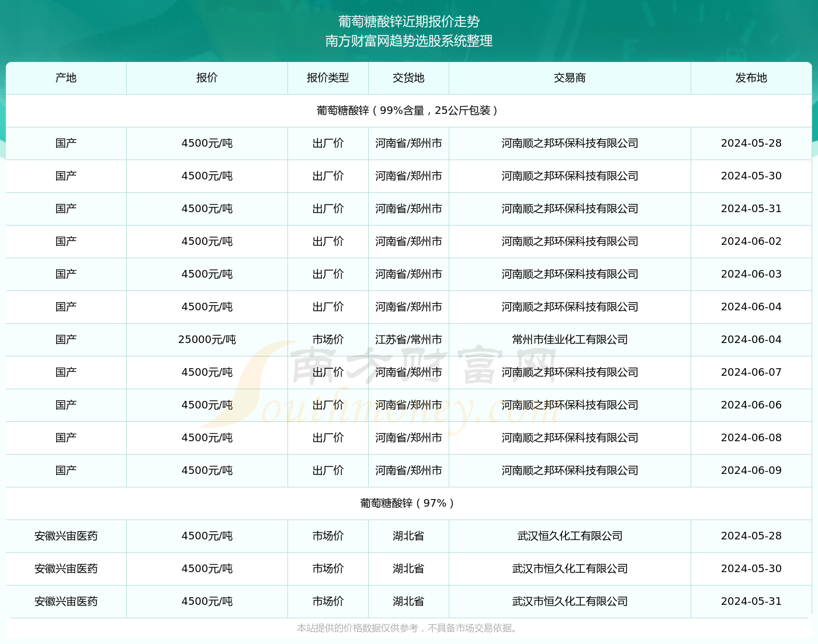Select title 葡萄糖酸锌近期报价走势
The height and width of the screenshot is (644, 818).
pyautogui.click(x=409, y=22)
